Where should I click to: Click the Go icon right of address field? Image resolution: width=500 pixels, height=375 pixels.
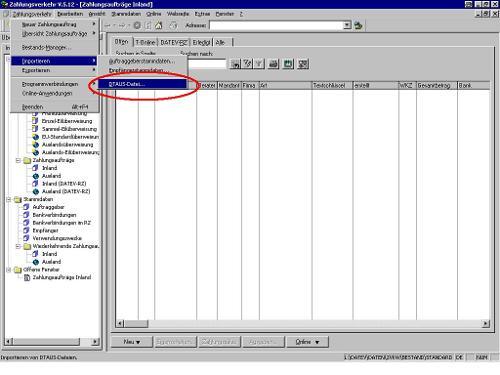point(358,25)
